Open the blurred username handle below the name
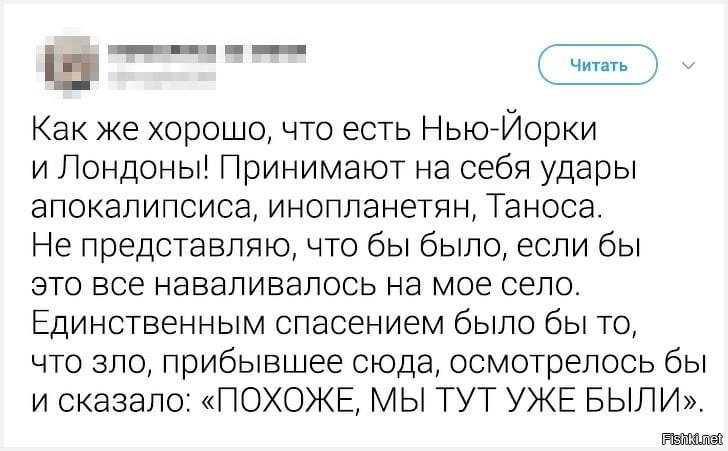The width and height of the screenshot is (728, 451). 162,80
